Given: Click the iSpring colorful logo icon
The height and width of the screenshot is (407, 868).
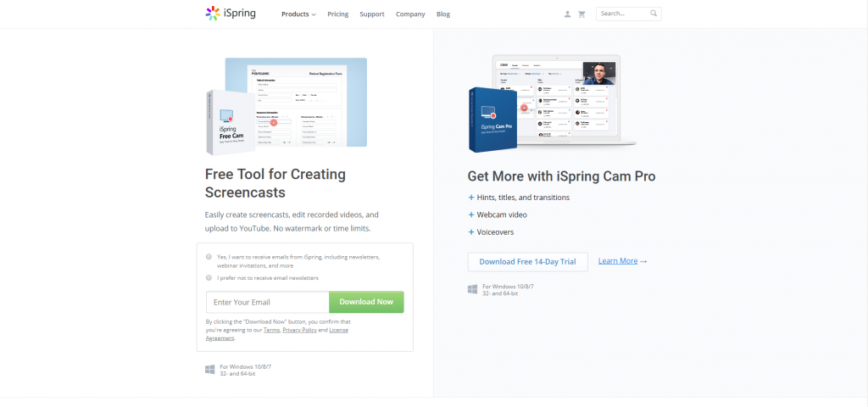Looking at the screenshot, I should [x=213, y=14].
